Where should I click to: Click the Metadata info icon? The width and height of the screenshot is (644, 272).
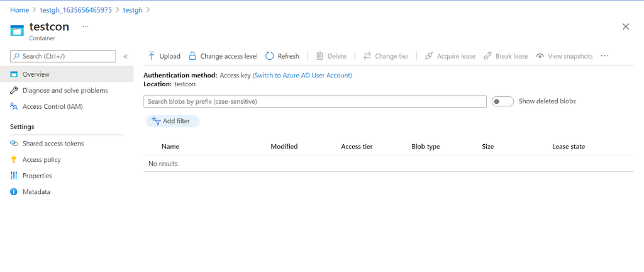point(14,191)
